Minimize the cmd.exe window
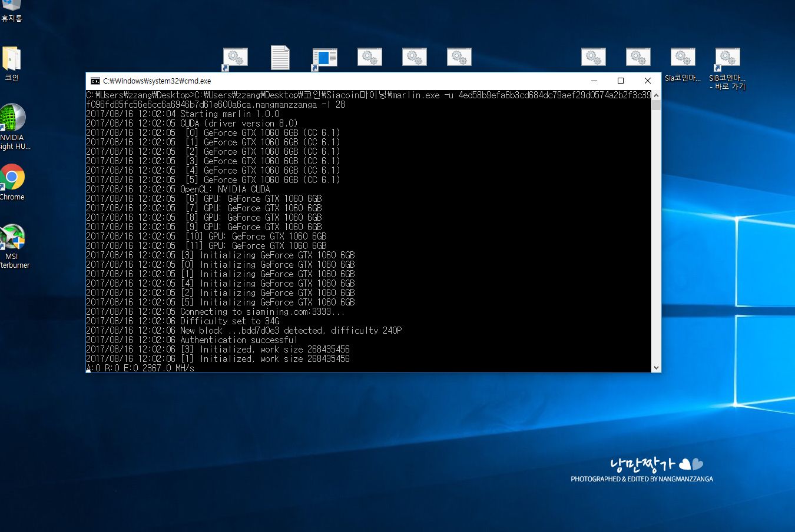Viewport: 795px width, 532px height. pyautogui.click(x=594, y=81)
